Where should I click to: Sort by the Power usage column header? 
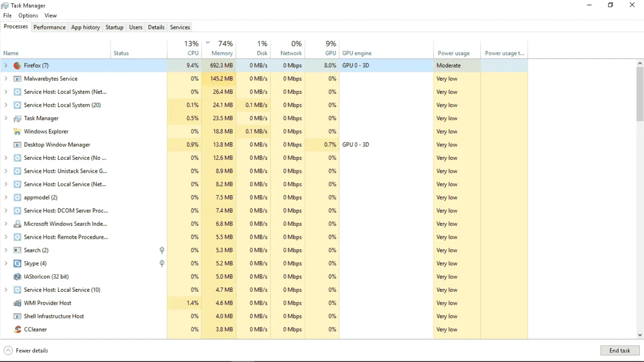pos(457,49)
